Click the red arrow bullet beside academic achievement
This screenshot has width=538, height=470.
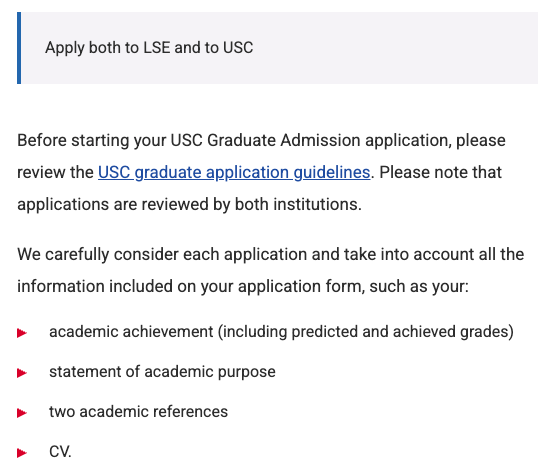[x=22, y=333]
